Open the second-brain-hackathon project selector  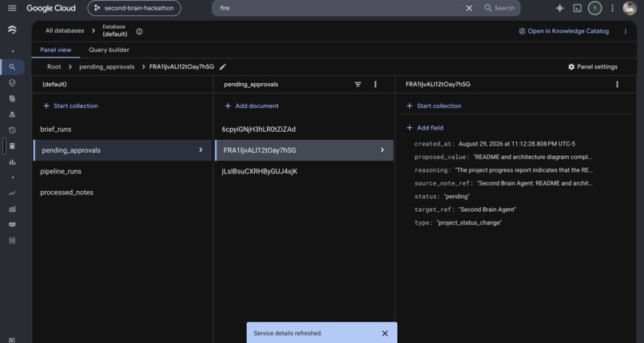tap(134, 8)
